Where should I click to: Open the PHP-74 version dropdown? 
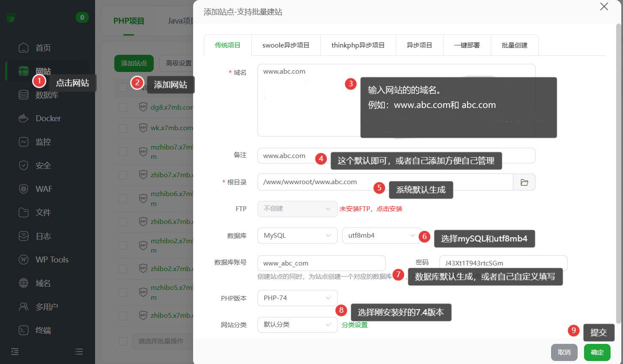click(297, 298)
